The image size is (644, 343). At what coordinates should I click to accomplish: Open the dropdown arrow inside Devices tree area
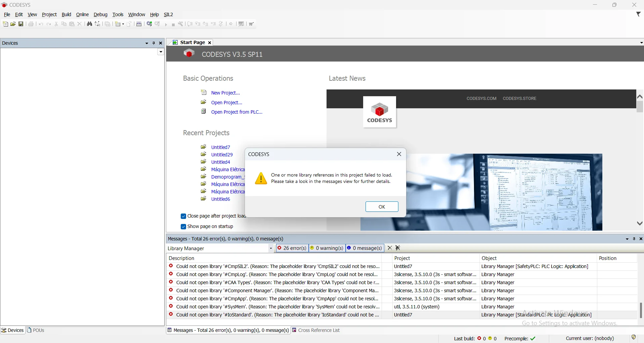161,52
